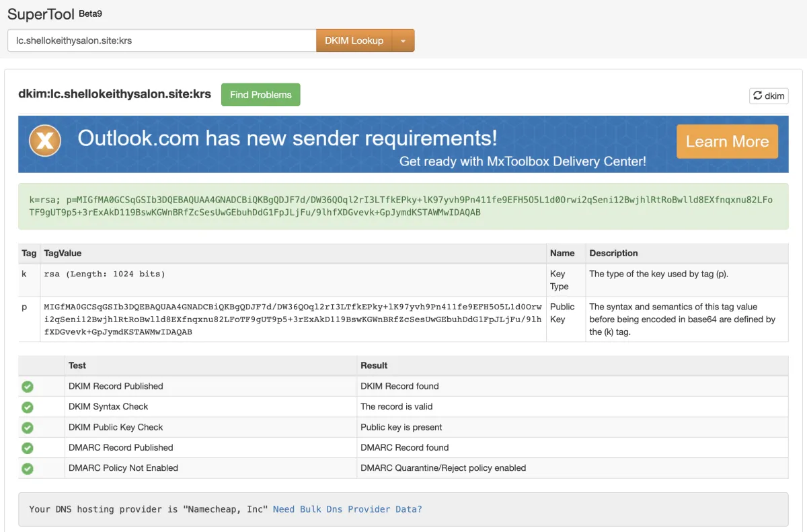This screenshot has height=532, width=807.
Task: Click 'DMARC Policy Not Enabled' test name
Action: coord(123,467)
